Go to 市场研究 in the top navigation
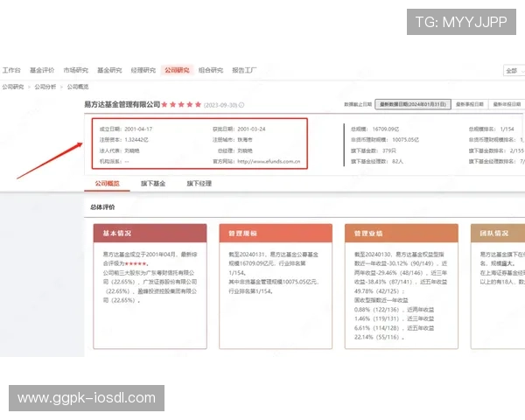Image resolution: width=525 pixels, height=420 pixels. click(x=75, y=70)
